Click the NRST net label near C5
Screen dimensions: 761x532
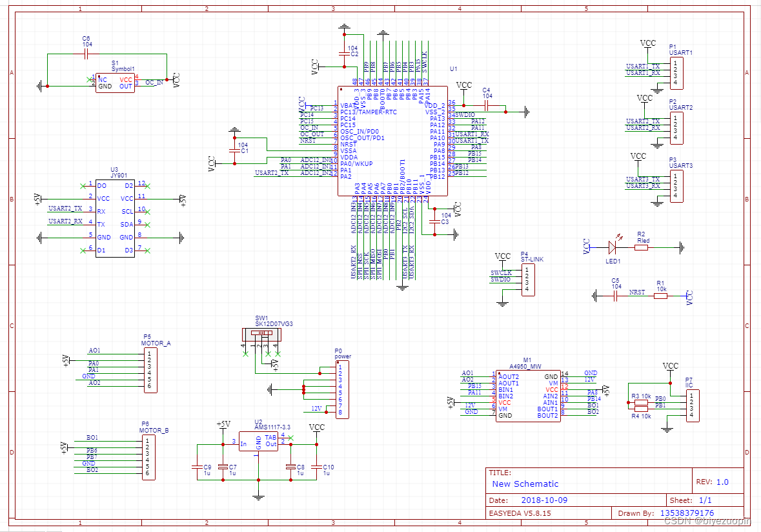tap(637, 292)
